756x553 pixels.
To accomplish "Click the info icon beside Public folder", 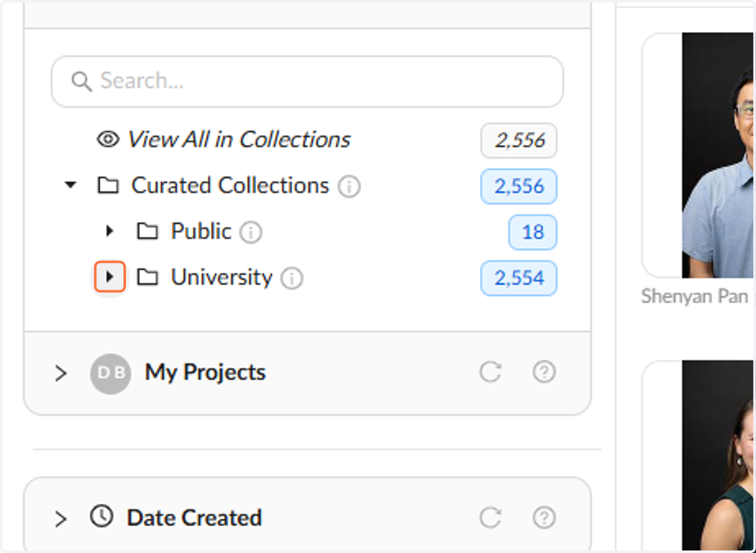I will pyautogui.click(x=251, y=233).
